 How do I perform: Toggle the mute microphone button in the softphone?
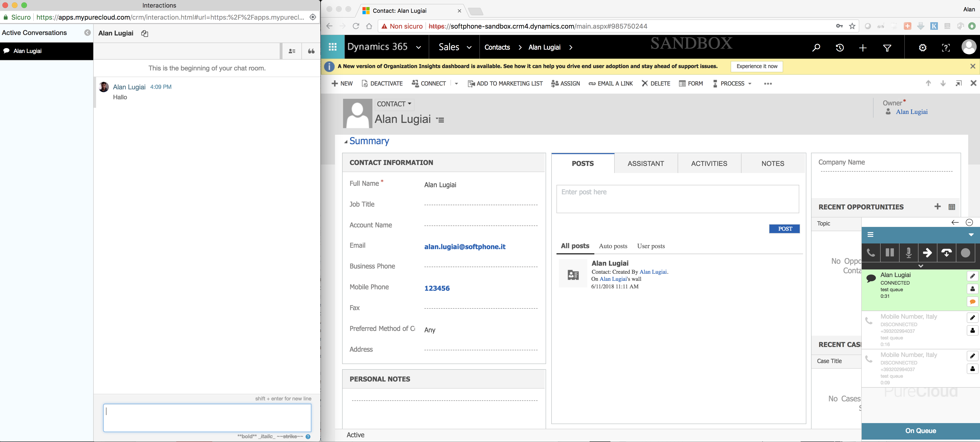pos(909,253)
